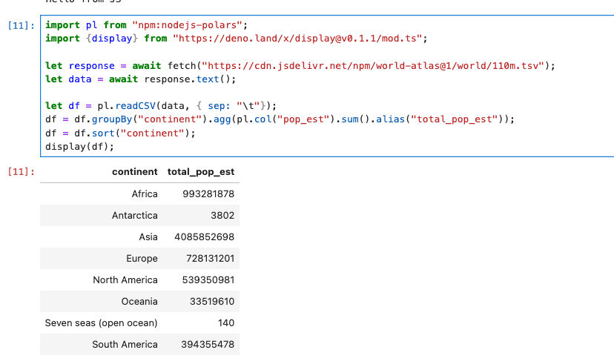Click the Europe row label
Image resolution: width=614 pixels, height=364 pixels.
(142, 259)
